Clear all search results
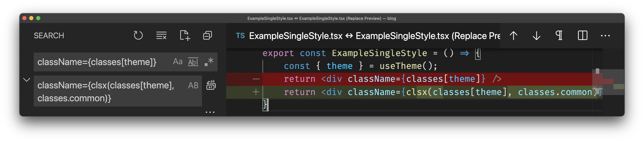Image resolution: width=644 pixels, height=142 pixels. coord(161,35)
